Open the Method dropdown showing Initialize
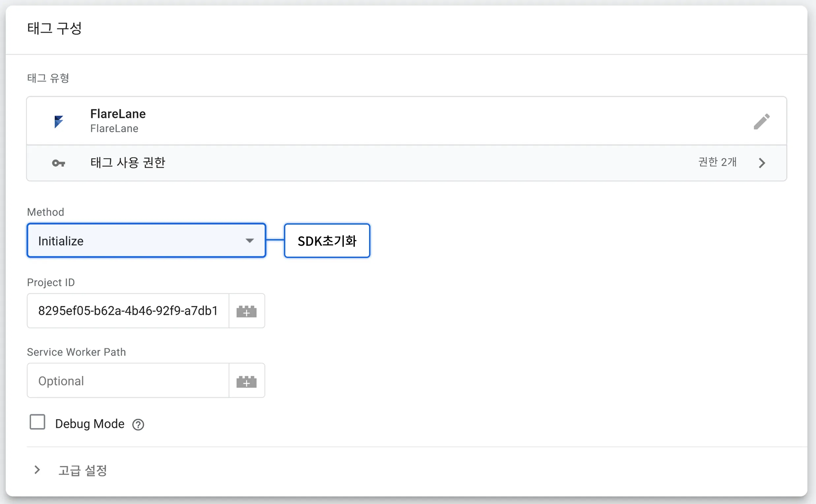 (146, 241)
